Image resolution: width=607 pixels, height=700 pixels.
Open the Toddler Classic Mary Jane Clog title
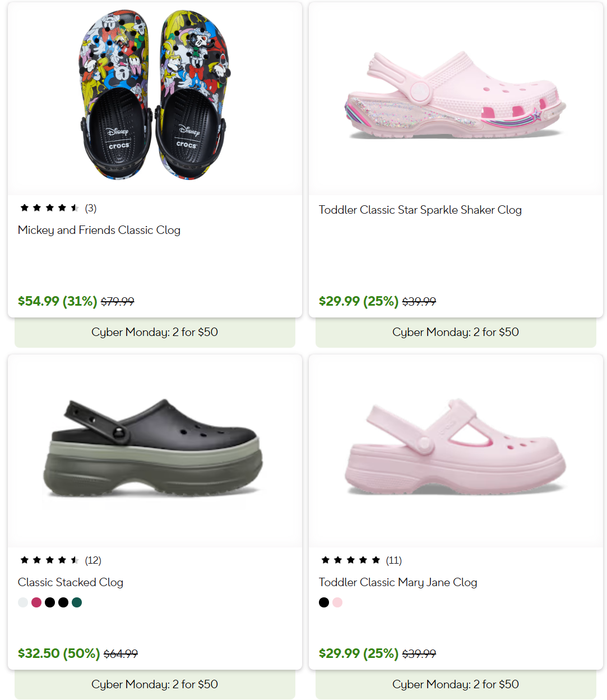point(397,582)
